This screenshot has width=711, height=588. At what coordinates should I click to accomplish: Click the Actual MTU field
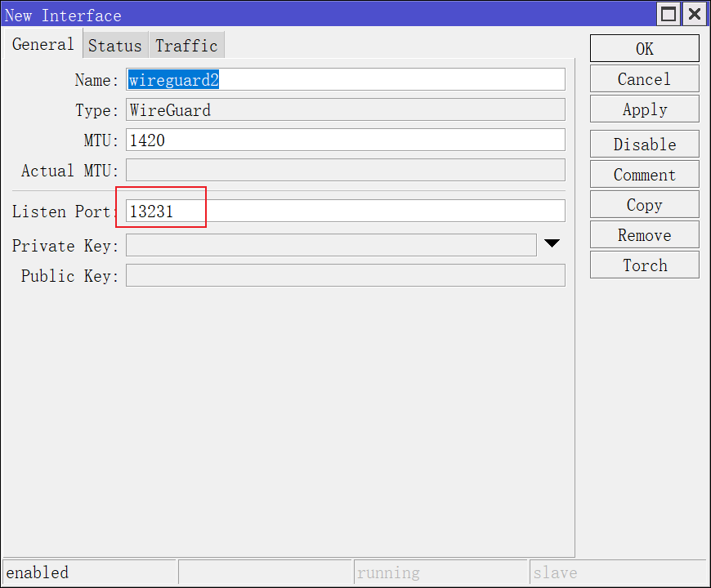click(x=345, y=170)
